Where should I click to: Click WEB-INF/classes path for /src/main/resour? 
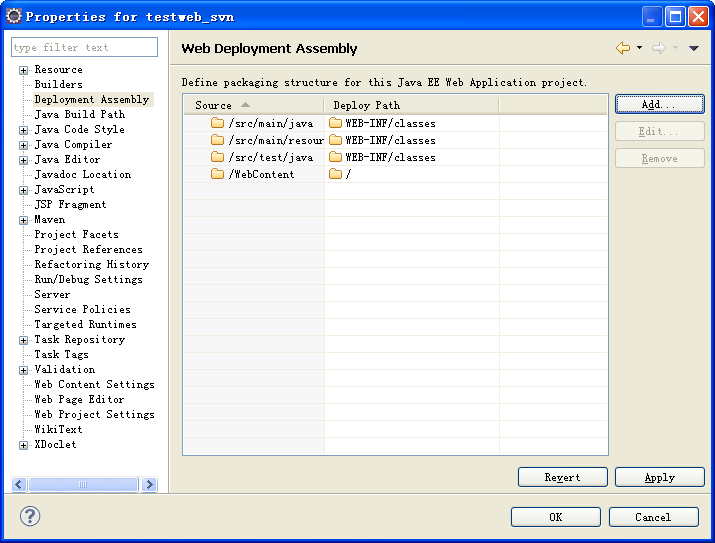[x=390, y=140]
